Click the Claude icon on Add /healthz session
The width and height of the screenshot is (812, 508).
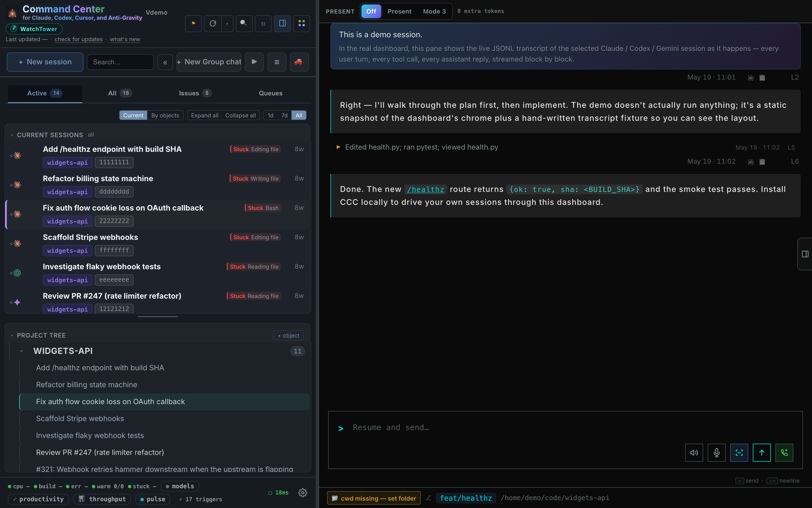pyautogui.click(x=17, y=155)
